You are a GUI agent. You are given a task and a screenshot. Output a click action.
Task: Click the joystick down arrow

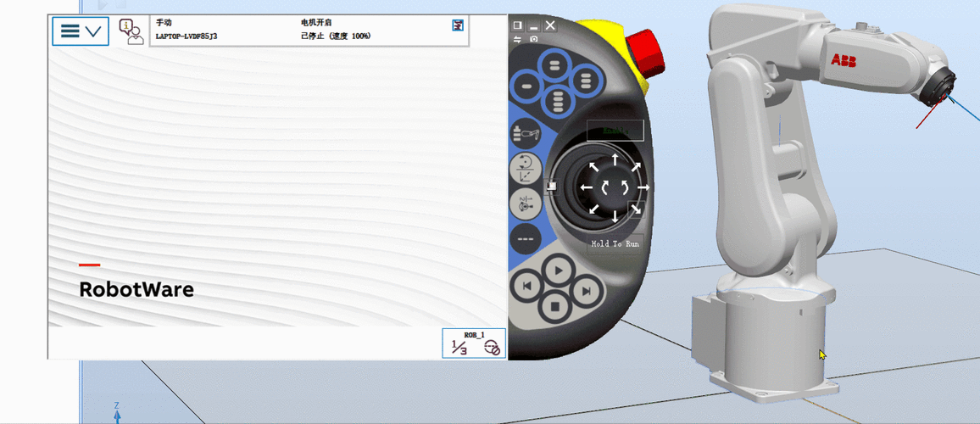click(x=615, y=216)
